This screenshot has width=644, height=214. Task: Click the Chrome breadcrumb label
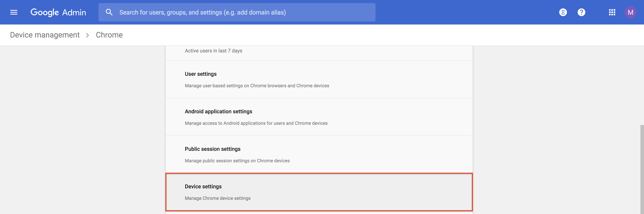click(109, 35)
